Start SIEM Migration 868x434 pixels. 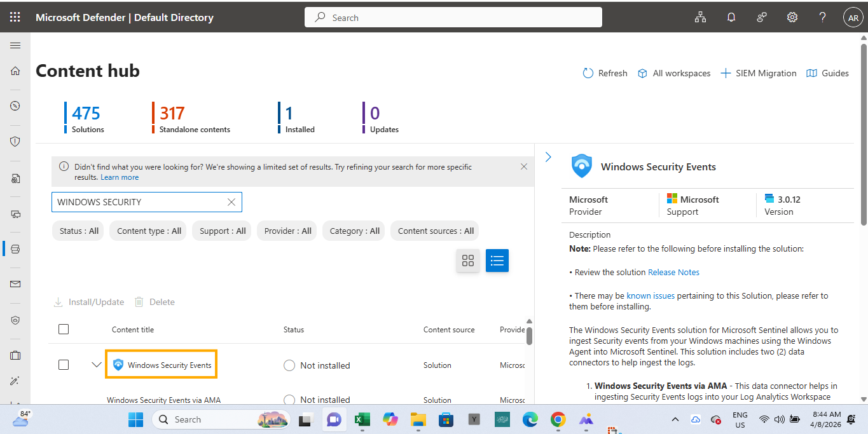(x=758, y=73)
